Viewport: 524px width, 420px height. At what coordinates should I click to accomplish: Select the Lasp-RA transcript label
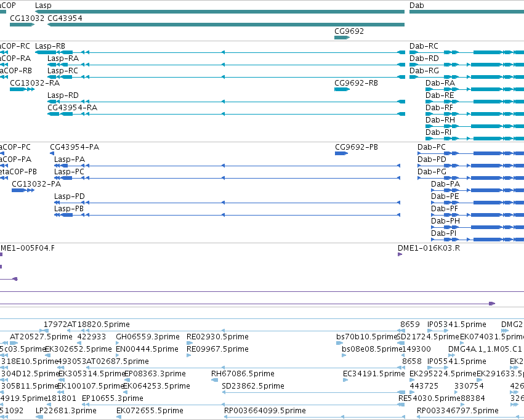[63, 58]
